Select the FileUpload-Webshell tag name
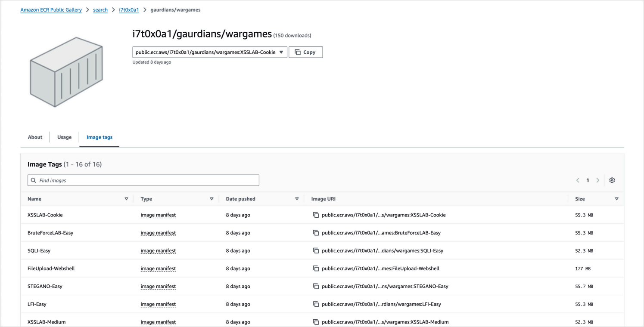Screen dimensions: 644x327 tap(51, 268)
